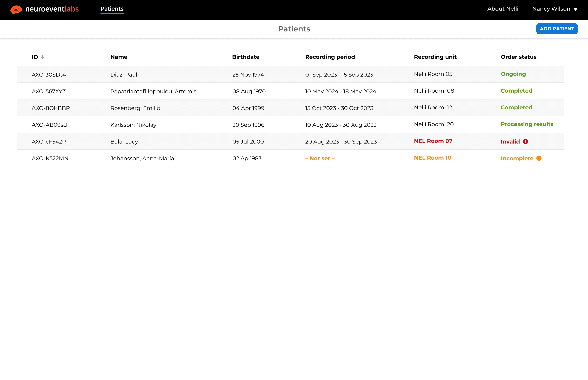
Task: Click NEL Room 07 recording unit
Action: (433, 141)
